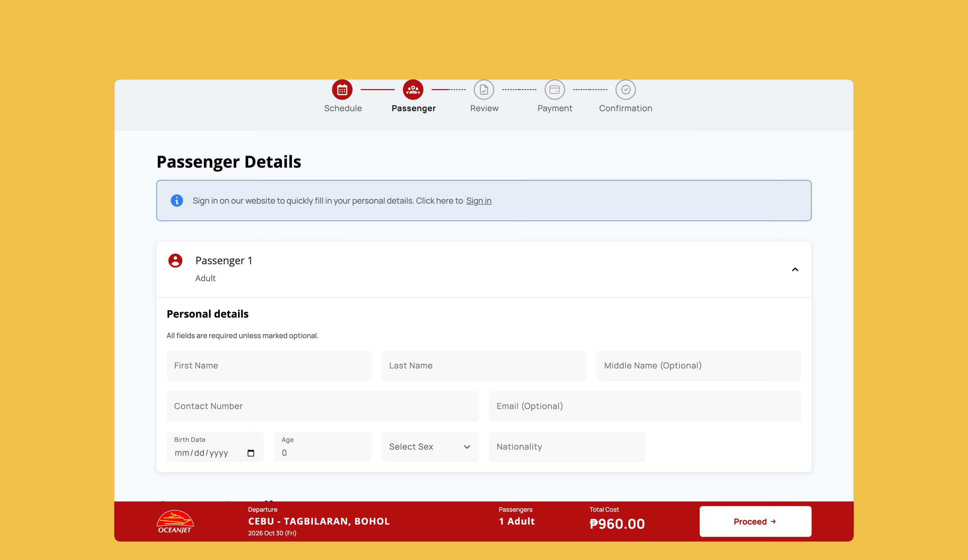The height and width of the screenshot is (560, 968).
Task: Click the Payment step card icon
Action: pyautogui.click(x=555, y=89)
